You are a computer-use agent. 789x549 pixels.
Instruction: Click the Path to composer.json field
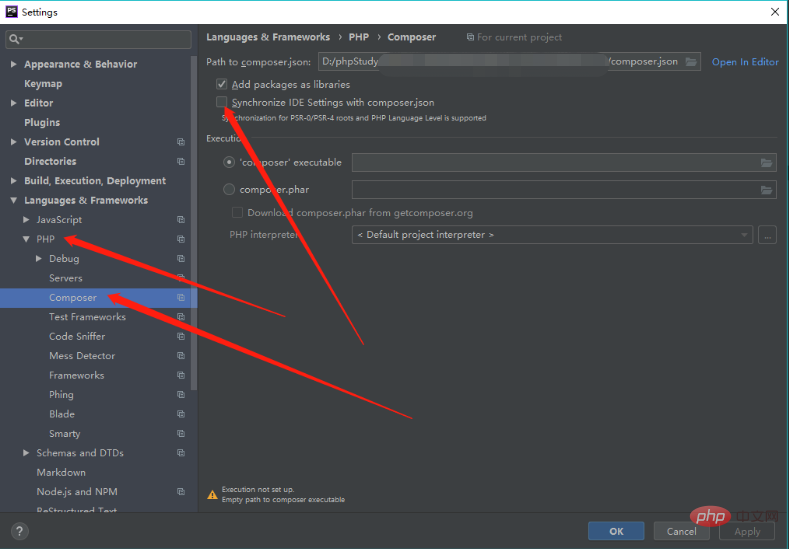click(x=509, y=62)
